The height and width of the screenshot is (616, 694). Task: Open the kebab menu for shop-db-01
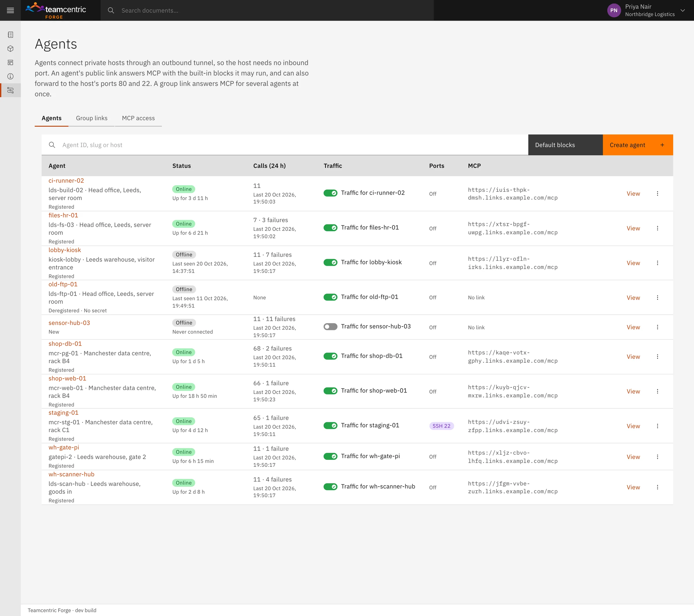coord(657,357)
